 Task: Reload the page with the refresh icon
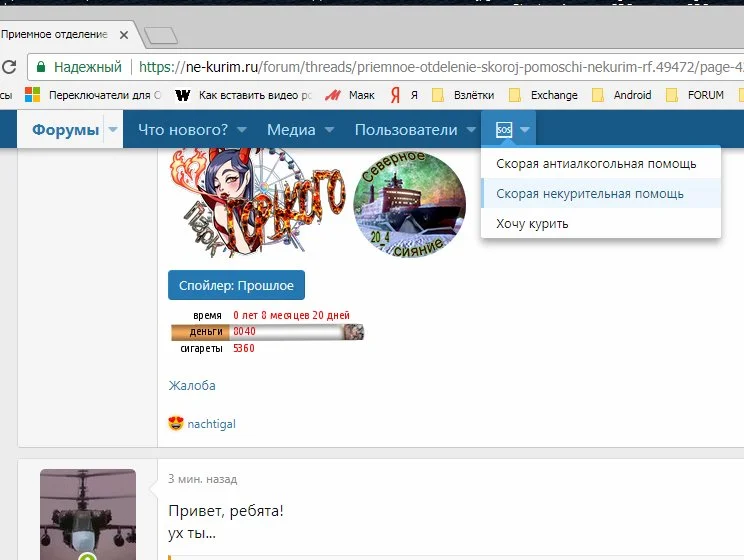tap(9, 67)
